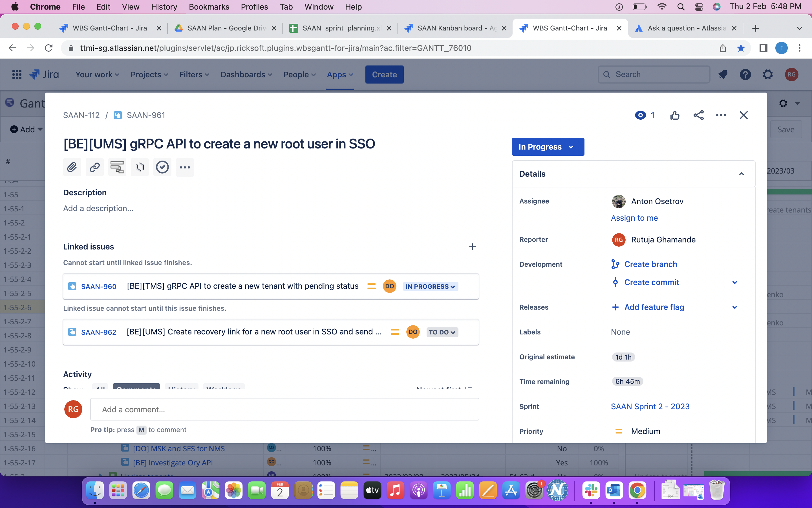Open issue actions ellipsis next to share
812x508 pixels.
coord(721,115)
